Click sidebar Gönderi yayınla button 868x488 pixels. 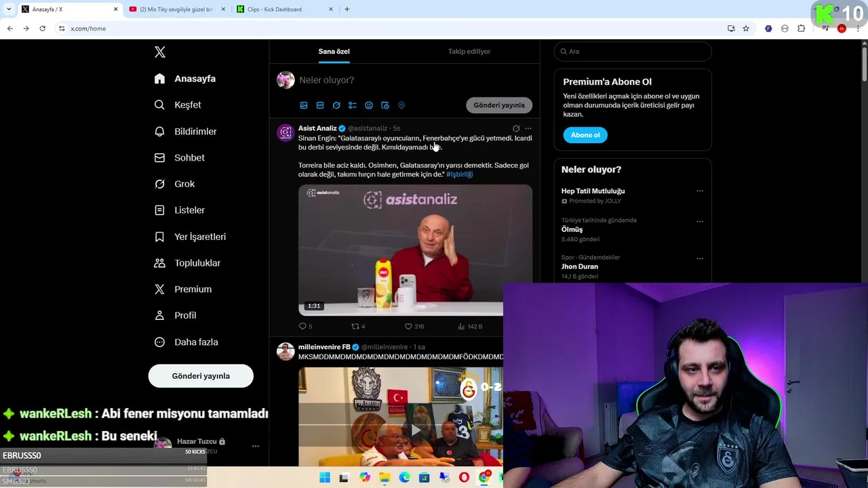(201, 376)
